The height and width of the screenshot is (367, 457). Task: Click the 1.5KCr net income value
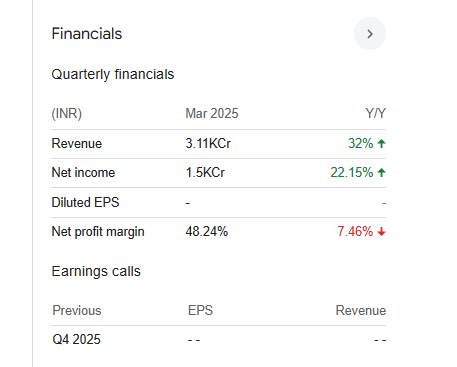205,172
